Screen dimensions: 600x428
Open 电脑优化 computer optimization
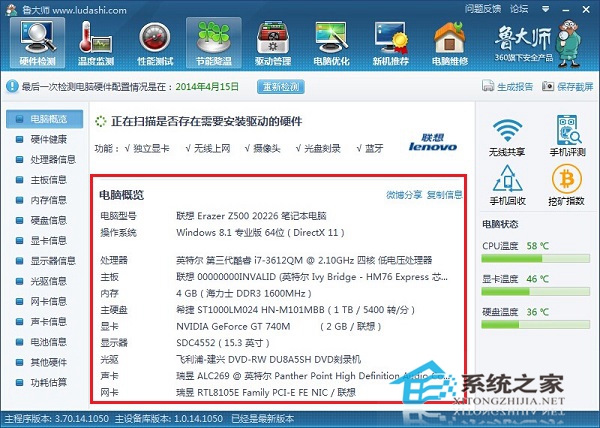click(331, 43)
